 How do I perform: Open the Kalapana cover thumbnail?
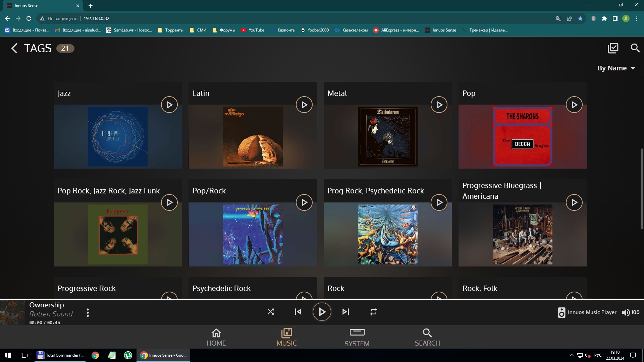118,234
